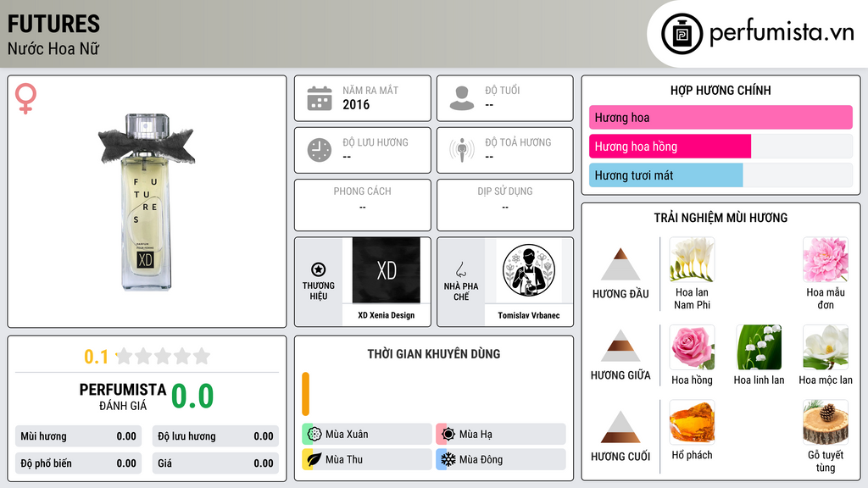This screenshot has width=868, height=488.
Task: Click the Hương tươi mát accord bar
Action: click(x=721, y=175)
